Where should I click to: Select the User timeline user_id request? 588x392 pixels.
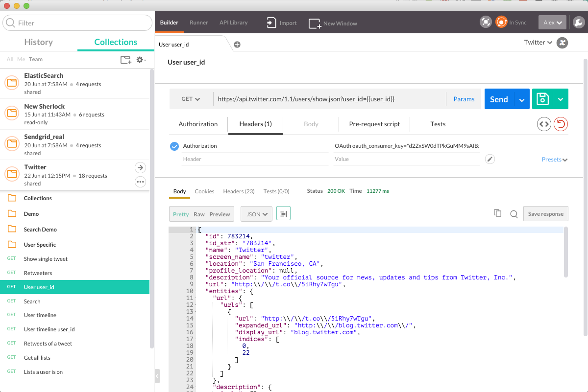pyautogui.click(x=49, y=329)
